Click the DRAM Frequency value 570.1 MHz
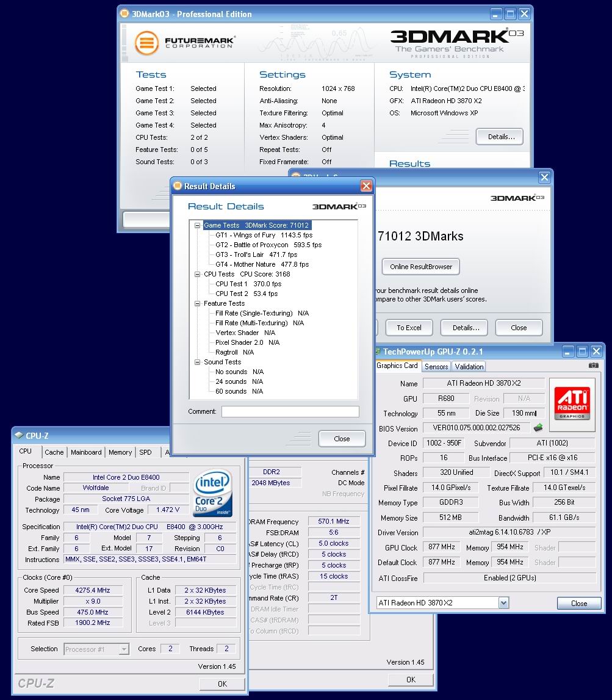This screenshot has height=700, width=612. click(333, 521)
